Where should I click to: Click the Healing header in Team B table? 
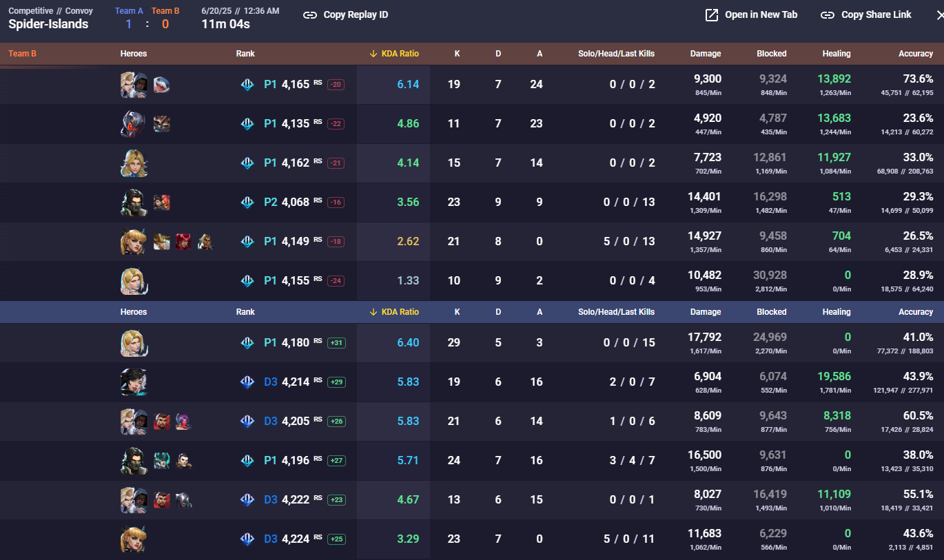(x=837, y=54)
